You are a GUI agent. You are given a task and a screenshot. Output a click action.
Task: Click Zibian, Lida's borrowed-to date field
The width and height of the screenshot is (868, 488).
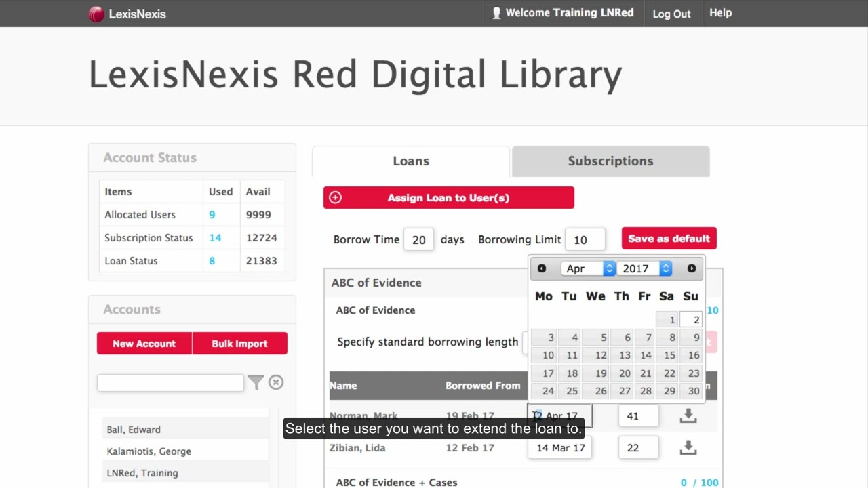[x=559, y=447]
